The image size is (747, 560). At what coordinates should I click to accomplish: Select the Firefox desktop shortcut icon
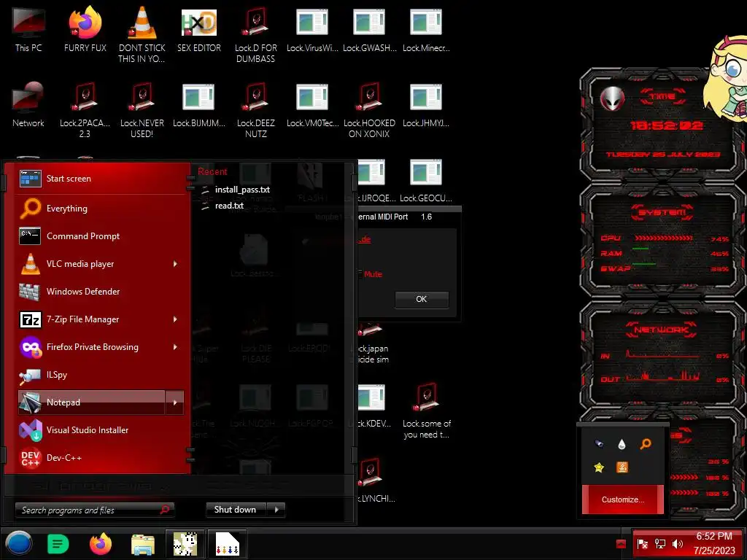pyautogui.click(x=85, y=29)
